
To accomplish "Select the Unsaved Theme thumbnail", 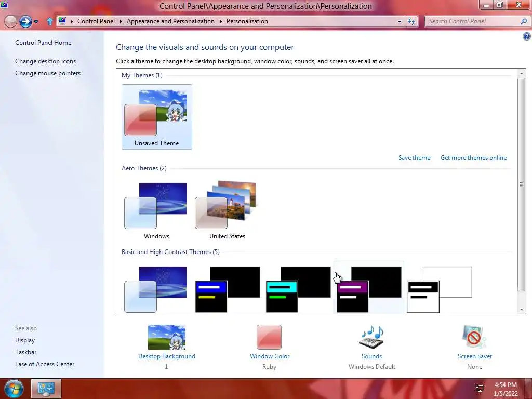I will 157,117.
